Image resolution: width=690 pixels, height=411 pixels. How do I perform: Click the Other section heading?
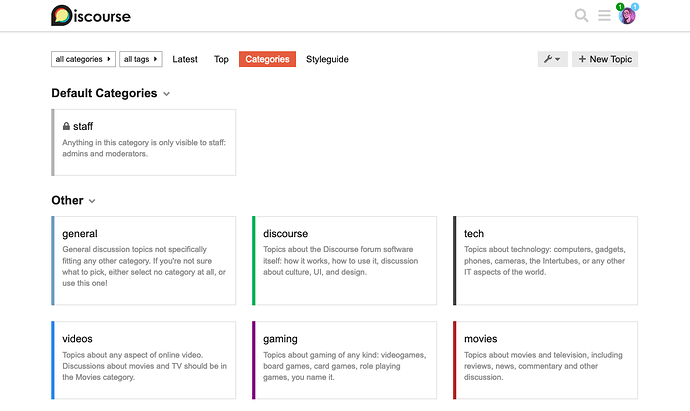67,200
